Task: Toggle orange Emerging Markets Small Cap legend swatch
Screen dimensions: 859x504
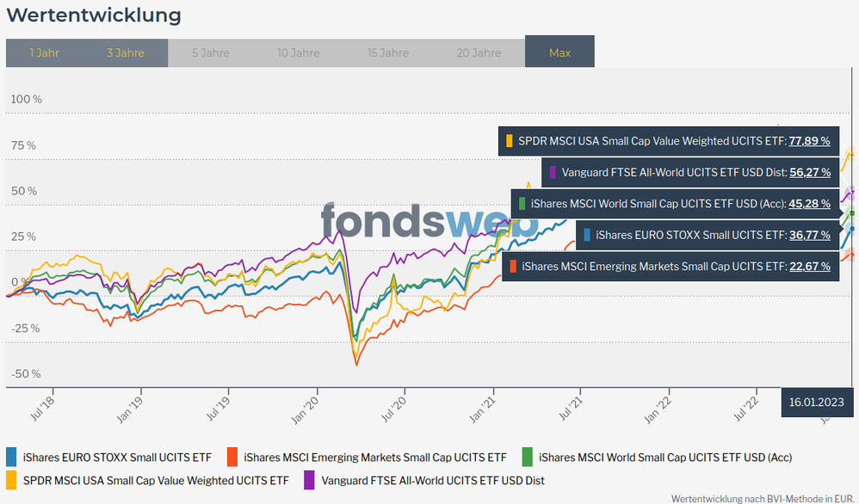Action: pyautogui.click(x=232, y=457)
